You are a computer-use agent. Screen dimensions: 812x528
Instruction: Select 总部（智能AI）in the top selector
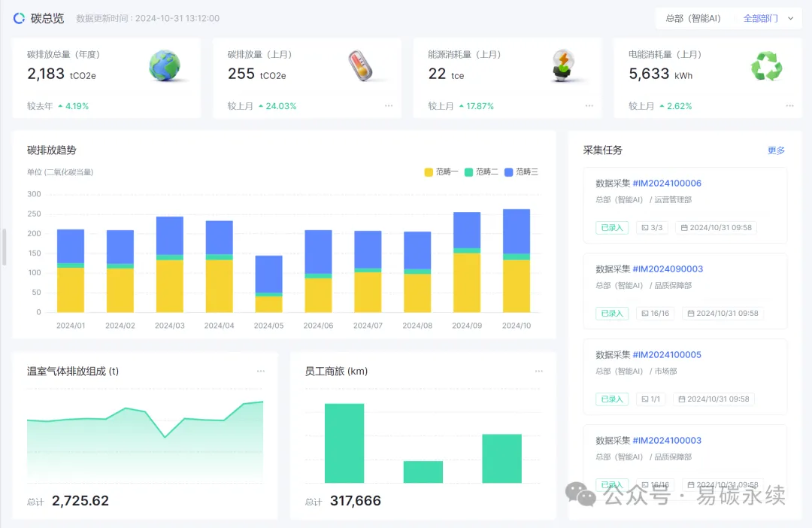(x=692, y=19)
